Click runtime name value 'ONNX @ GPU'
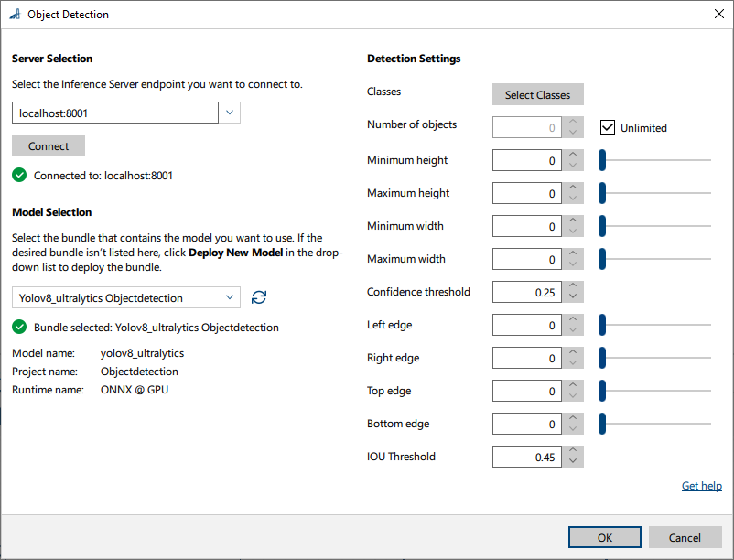The width and height of the screenshot is (734, 560). click(135, 390)
